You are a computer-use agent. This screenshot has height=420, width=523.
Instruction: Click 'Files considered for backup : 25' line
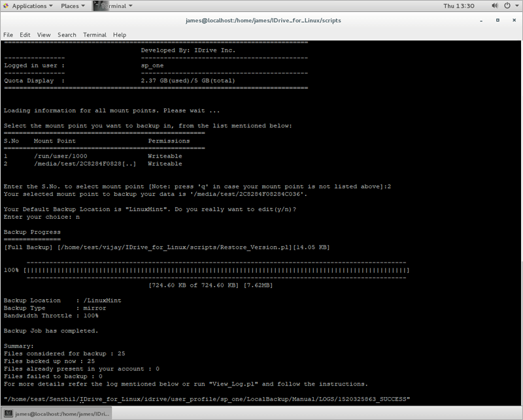(64, 353)
